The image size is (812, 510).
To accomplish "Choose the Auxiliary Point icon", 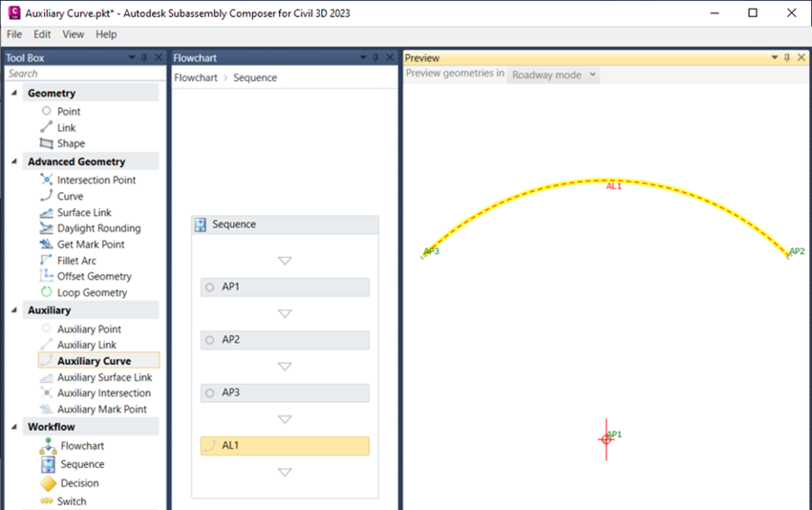I will (x=47, y=329).
